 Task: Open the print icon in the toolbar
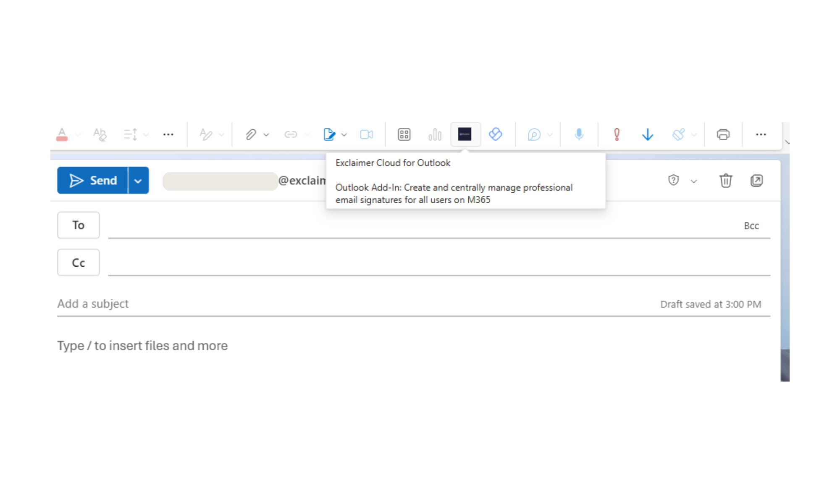[x=723, y=134]
